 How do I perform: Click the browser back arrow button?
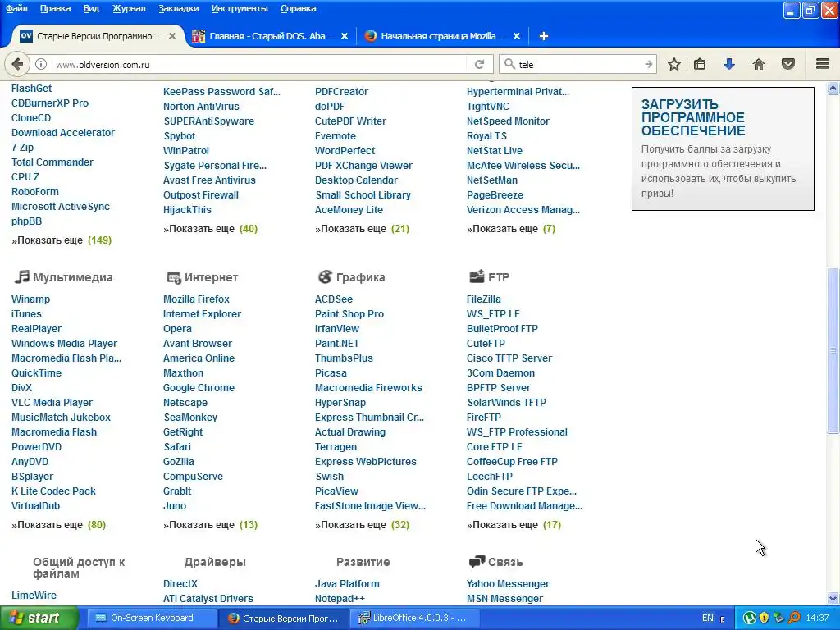(x=17, y=64)
